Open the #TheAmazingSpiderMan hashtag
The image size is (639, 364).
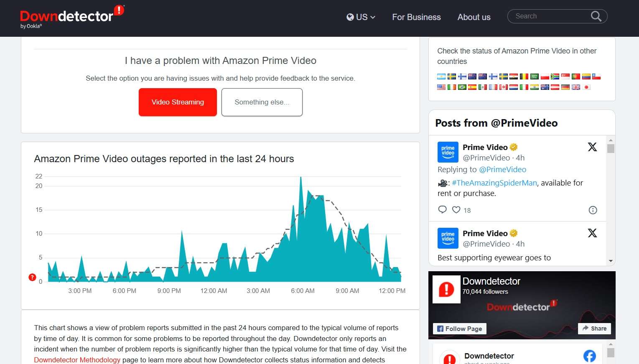(x=494, y=183)
